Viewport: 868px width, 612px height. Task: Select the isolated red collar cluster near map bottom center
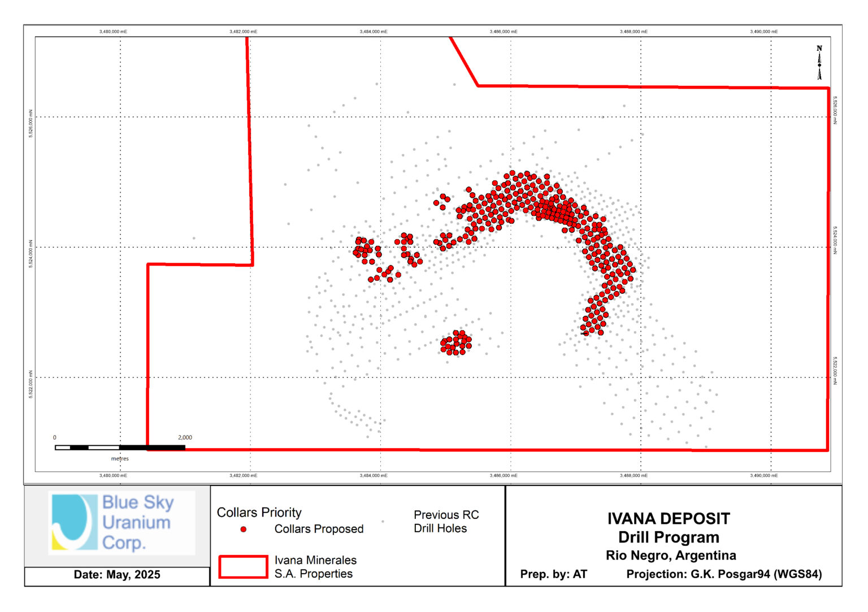pyautogui.click(x=455, y=343)
